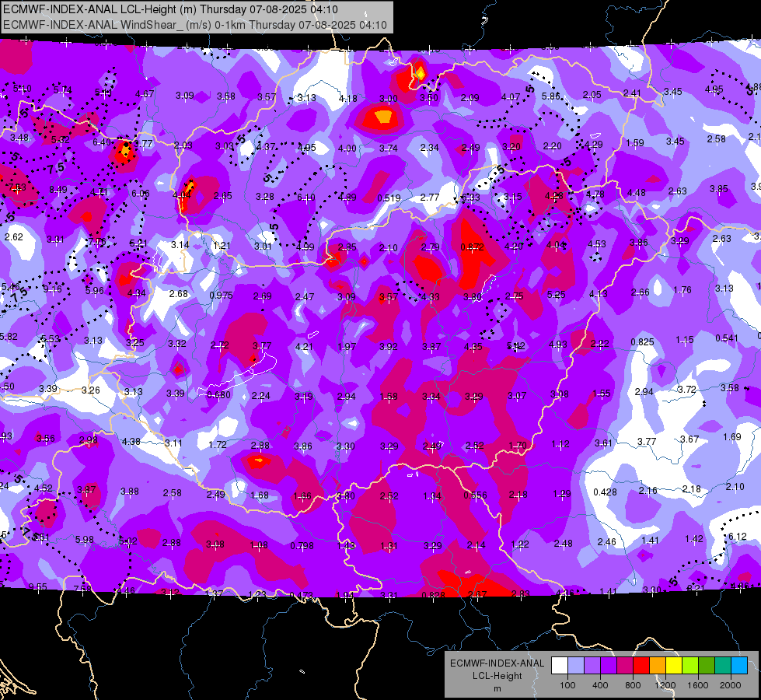The image size is (761, 700).
Task: Click the wind shear value 8.49
Action: point(58,190)
